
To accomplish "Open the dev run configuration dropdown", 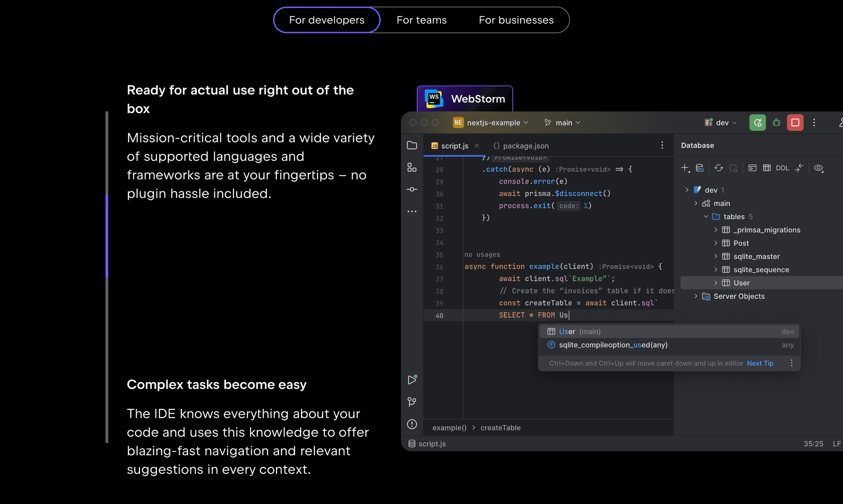I will [x=721, y=123].
